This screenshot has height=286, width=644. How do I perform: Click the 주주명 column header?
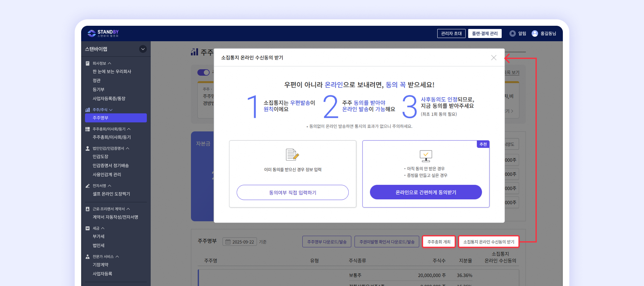[211, 261]
